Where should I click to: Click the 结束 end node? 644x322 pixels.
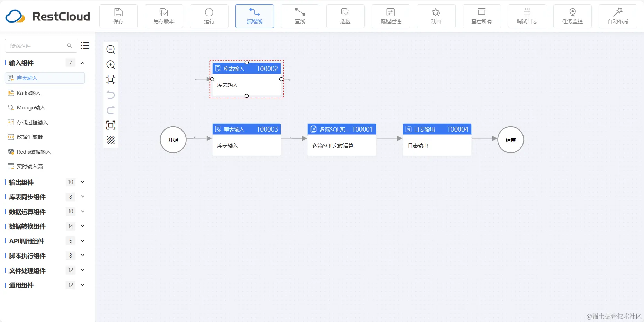coord(511,140)
